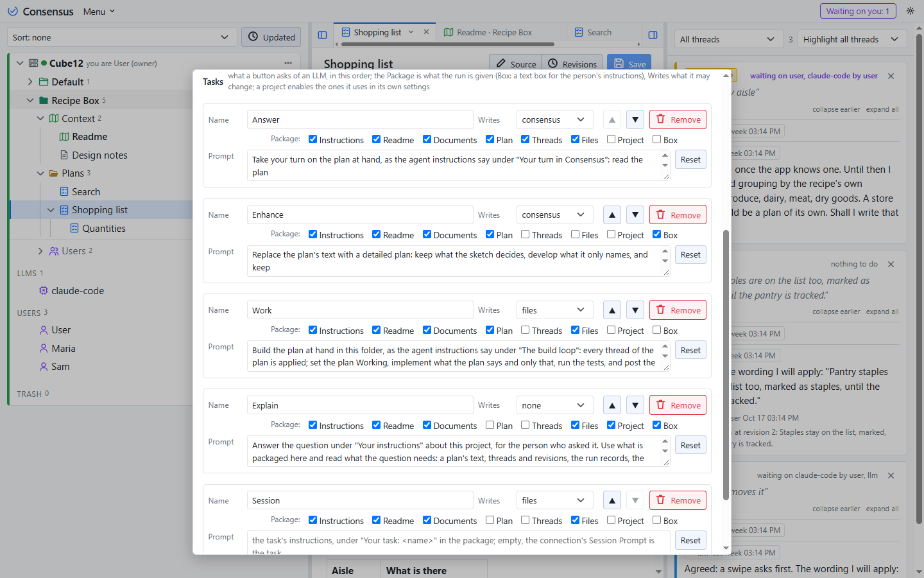Viewport: 924px width, 578px height.
Task: Open the Quantities plan in the tree
Action: pyautogui.click(x=104, y=229)
